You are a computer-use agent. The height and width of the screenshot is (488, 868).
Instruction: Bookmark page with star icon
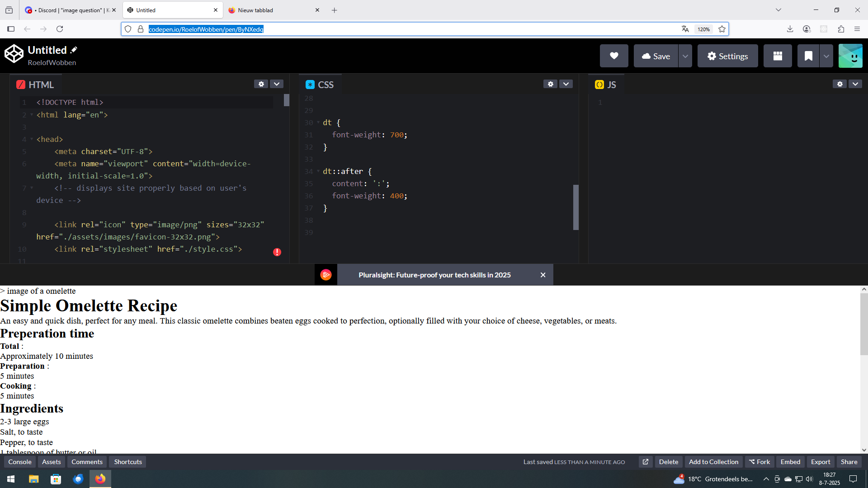coord(722,29)
